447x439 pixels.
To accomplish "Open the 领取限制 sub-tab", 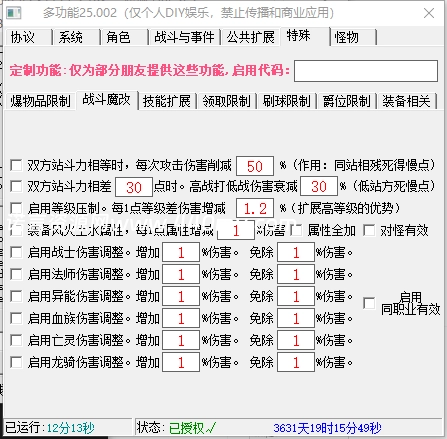I will [227, 101].
